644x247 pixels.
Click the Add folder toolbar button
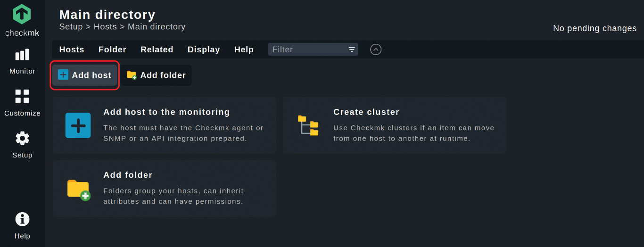pos(156,75)
